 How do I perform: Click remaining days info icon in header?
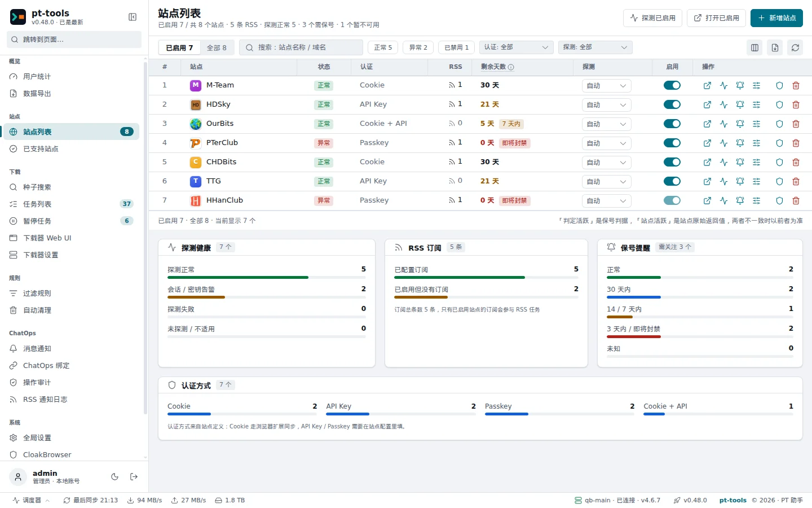511,67
